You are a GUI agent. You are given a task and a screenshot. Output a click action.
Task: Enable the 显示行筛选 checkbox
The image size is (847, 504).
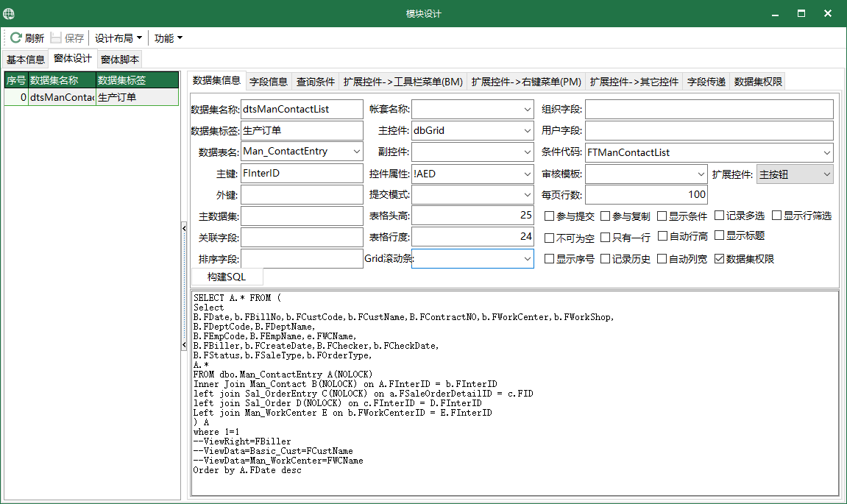777,216
